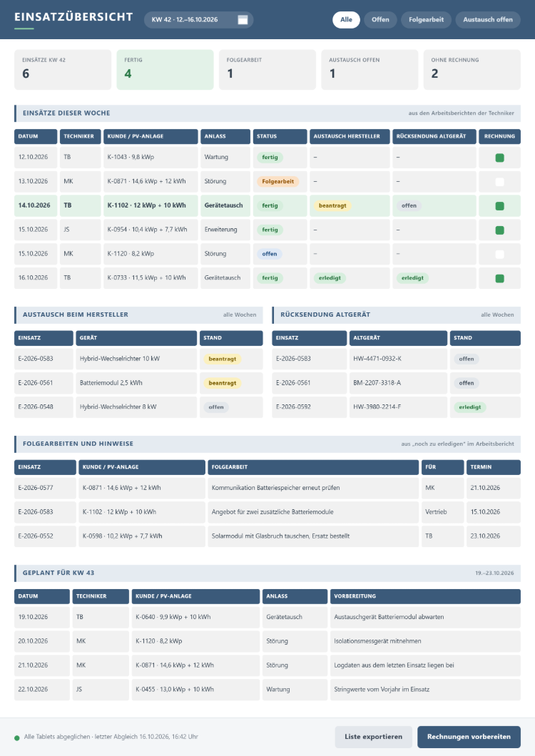Open the calendar week picker icon
This screenshot has width=535, height=756.
pyautogui.click(x=243, y=20)
